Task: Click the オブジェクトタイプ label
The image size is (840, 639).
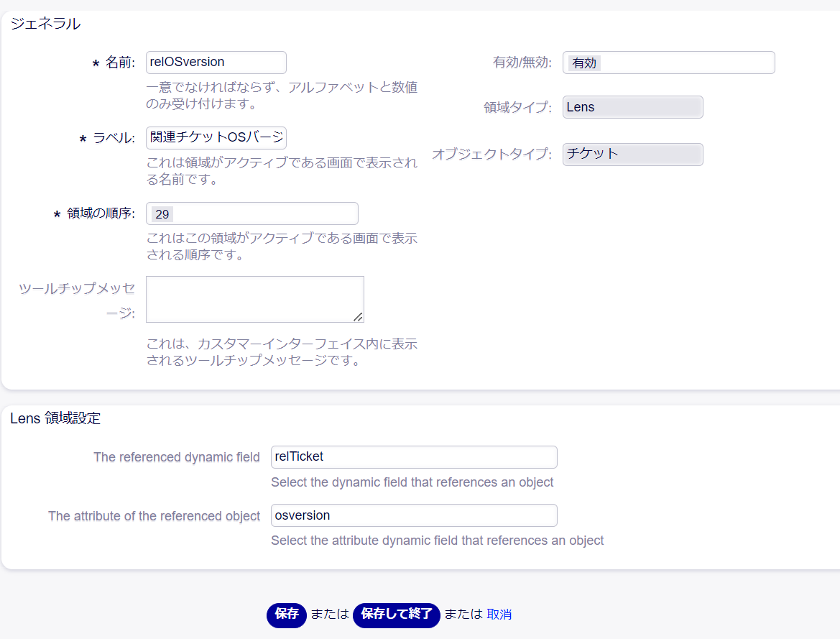Action: tap(491, 155)
